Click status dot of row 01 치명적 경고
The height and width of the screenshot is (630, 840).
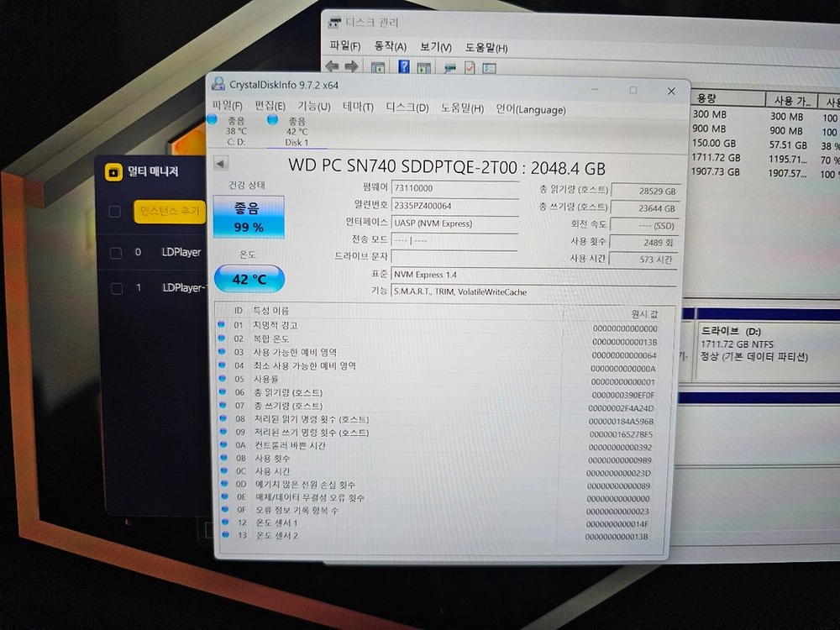coord(221,324)
